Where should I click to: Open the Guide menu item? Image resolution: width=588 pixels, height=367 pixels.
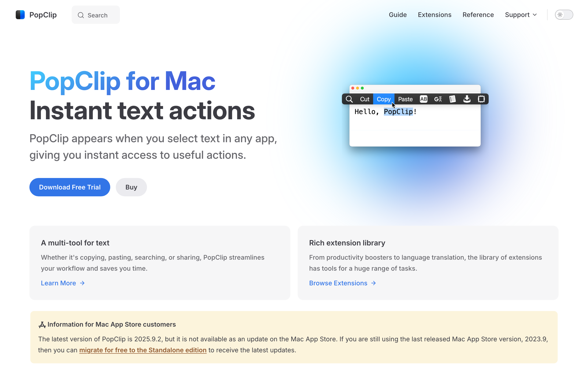(398, 14)
